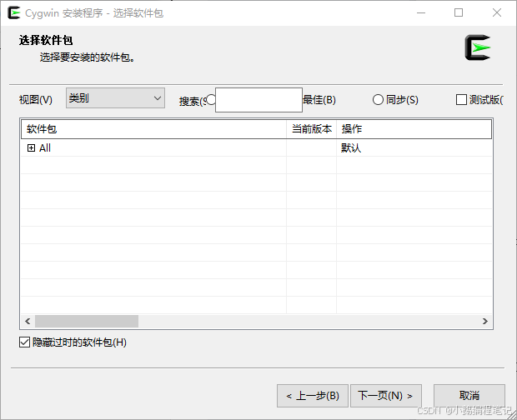Viewport: 517px width, 420px height.
Task: Click the large Cygwin logo in the header
Action: click(478, 47)
